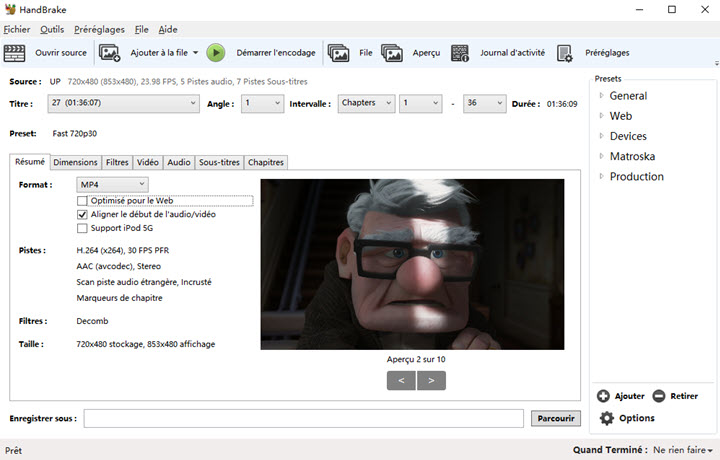
Task: Click the Options label in presets panel
Action: pyautogui.click(x=637, y=418)
